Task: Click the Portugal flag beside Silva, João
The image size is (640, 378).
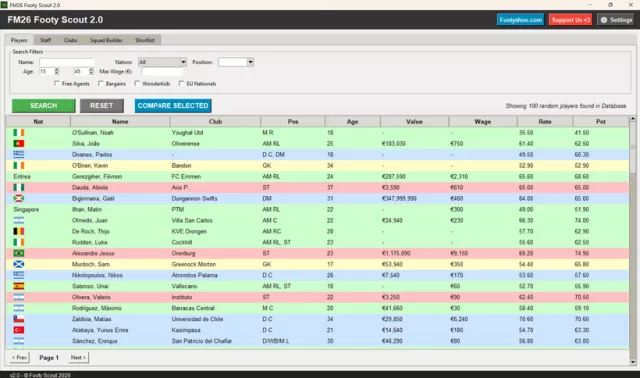Action: pos(19,144)
